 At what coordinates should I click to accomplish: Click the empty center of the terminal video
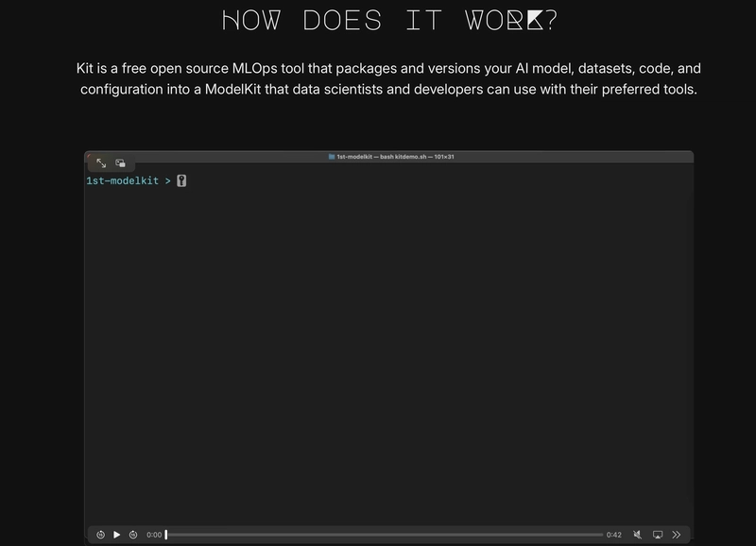point(388,350)
